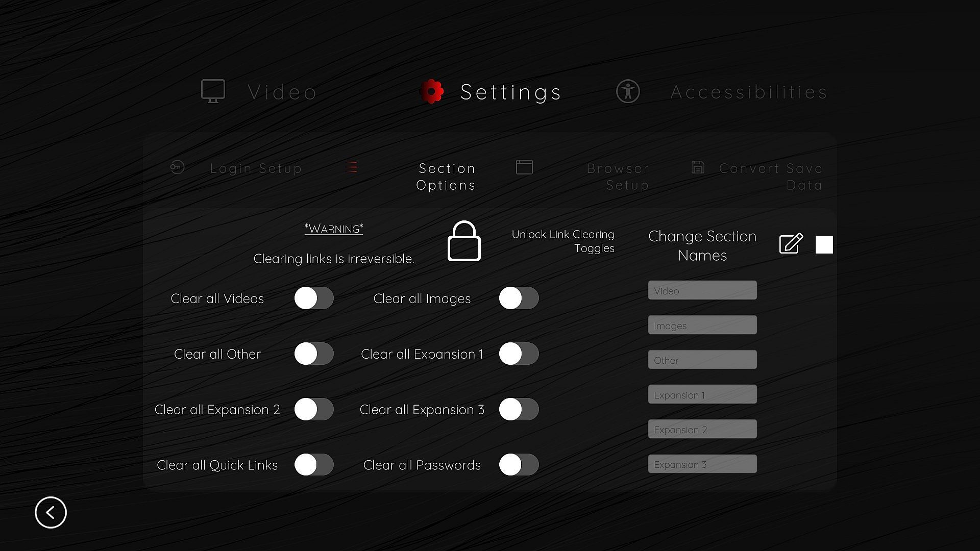The image size is (980, 551).
Task: Click the Unlock Link Clearing Toggles label
Action: (563, 241)
